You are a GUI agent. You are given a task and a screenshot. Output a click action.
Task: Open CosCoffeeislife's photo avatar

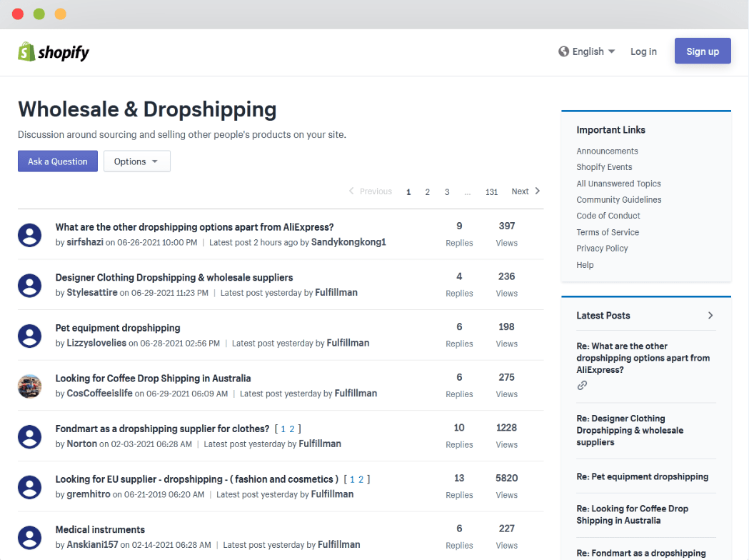coord(29,386)
